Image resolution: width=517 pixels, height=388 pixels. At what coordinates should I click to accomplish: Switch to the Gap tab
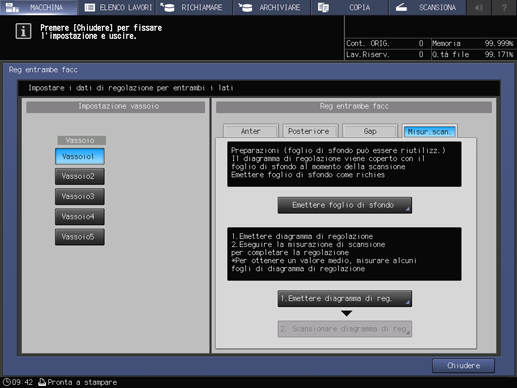370,131
